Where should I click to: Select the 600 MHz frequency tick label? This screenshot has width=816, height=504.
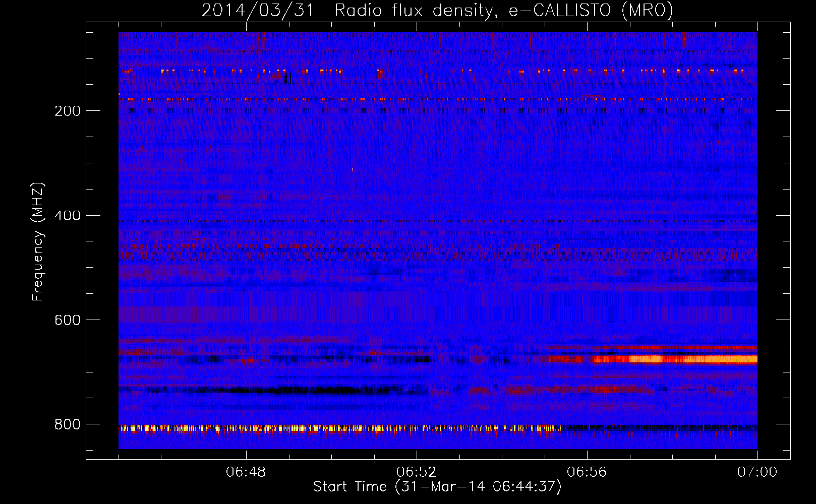pyautogui.click(x=68, y=320)
